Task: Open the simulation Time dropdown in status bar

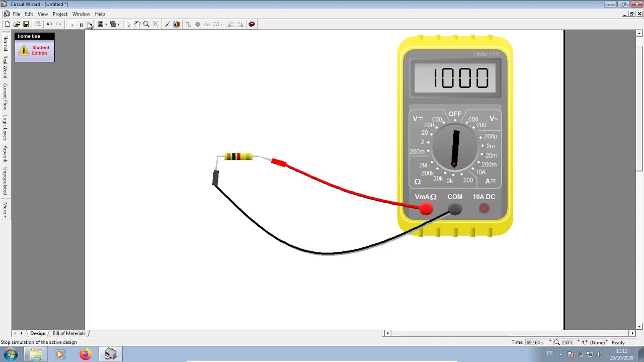Action: [550, 342]
